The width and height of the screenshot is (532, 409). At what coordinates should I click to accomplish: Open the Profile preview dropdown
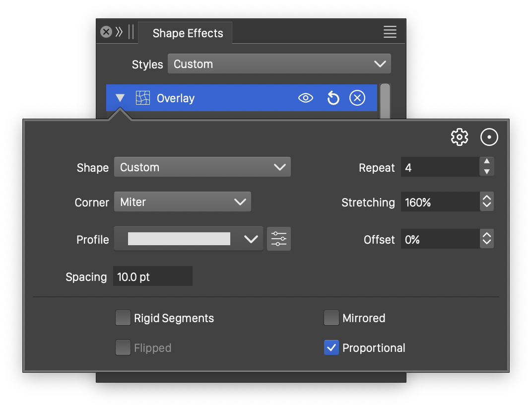click(x=189, y=239)
